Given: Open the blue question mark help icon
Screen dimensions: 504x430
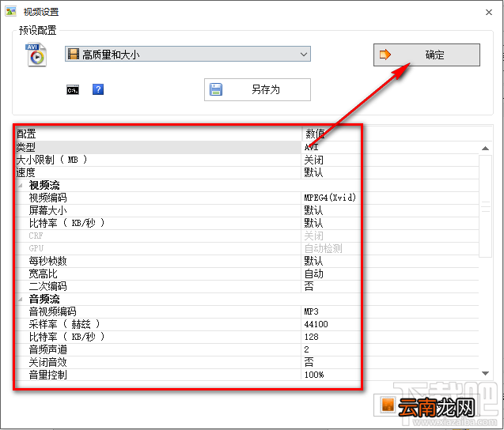Looking at the screenshot, I should (x=98, y=89).
